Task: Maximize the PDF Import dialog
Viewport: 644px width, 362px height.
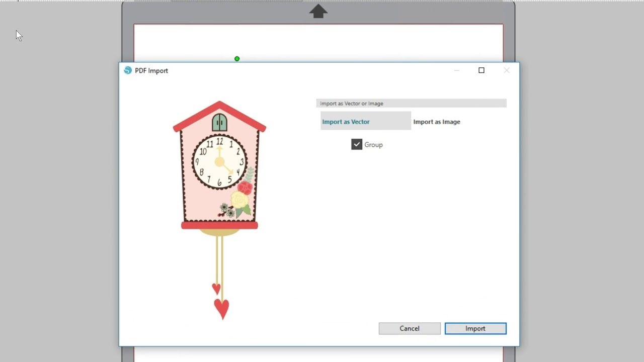Action: 481,70
